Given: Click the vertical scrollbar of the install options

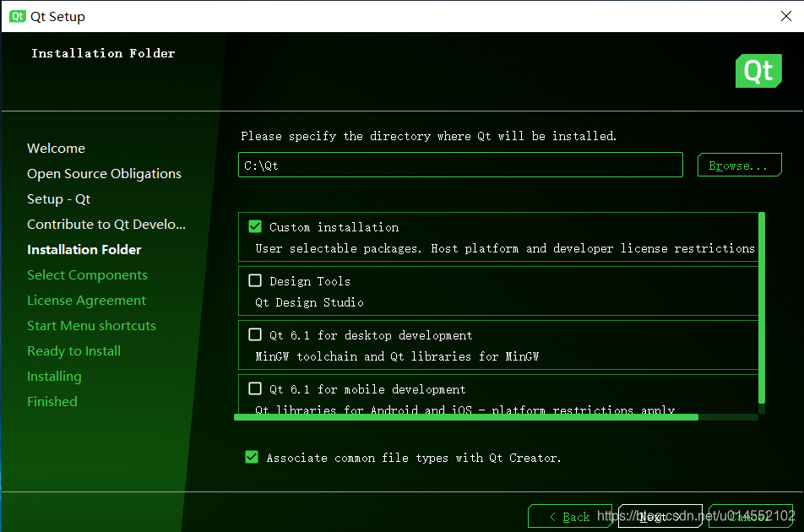Looking at the screenshot, I should click(x=762, y=307).
